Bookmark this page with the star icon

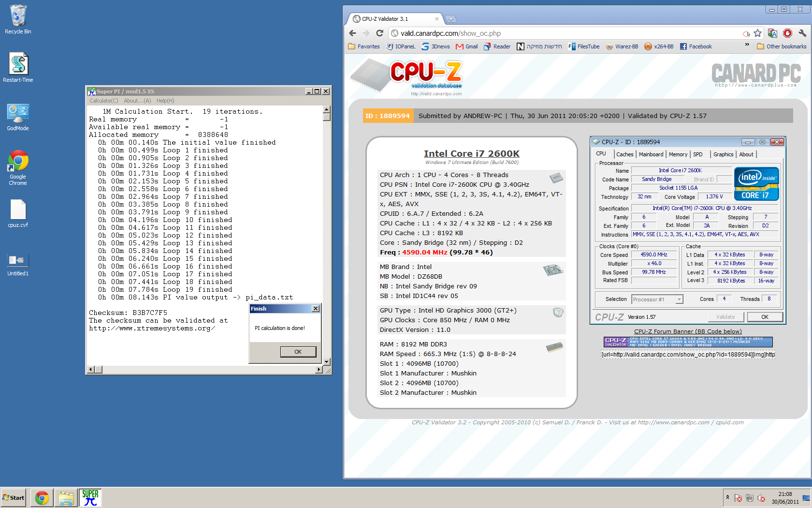[757, 33]
